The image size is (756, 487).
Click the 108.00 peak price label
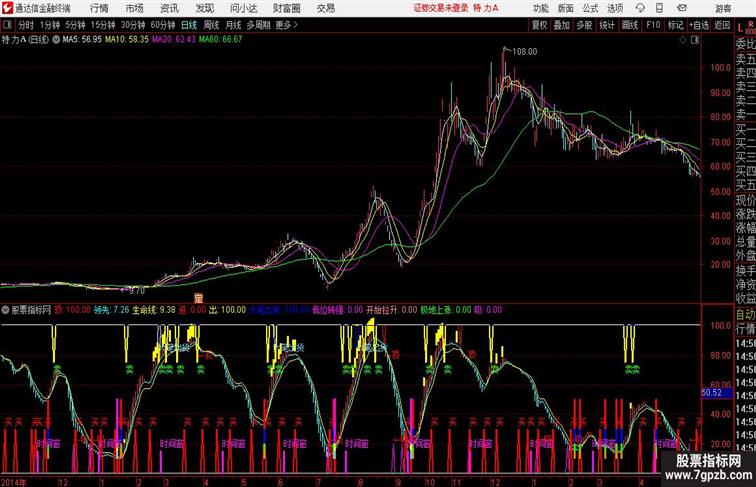525,52
